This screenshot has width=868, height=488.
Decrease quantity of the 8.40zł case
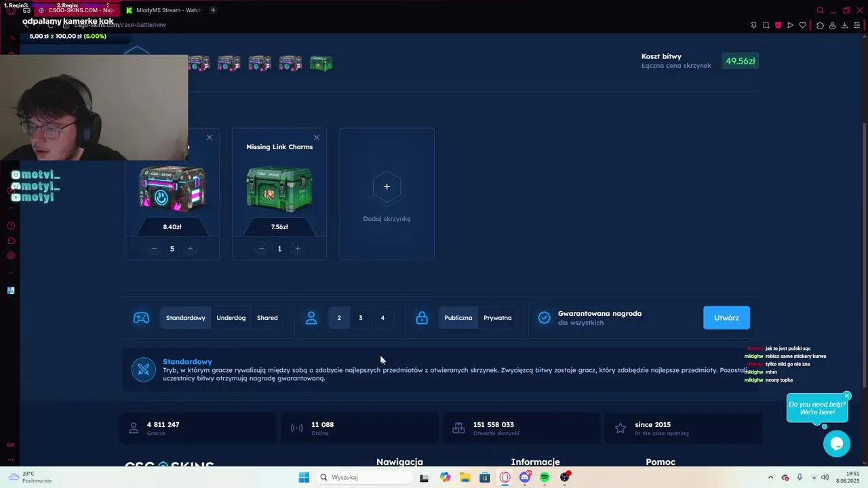[x=154, y=249]
